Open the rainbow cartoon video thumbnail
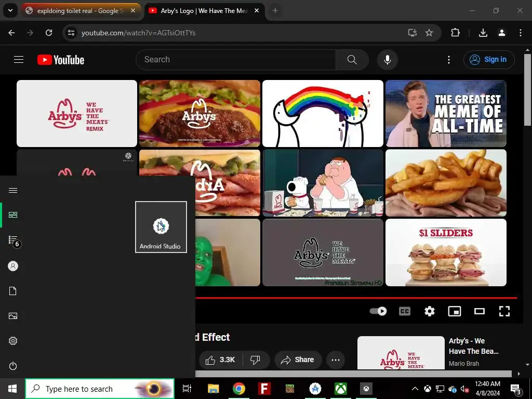This screenshot has width=532, height=399. (323, 113)
